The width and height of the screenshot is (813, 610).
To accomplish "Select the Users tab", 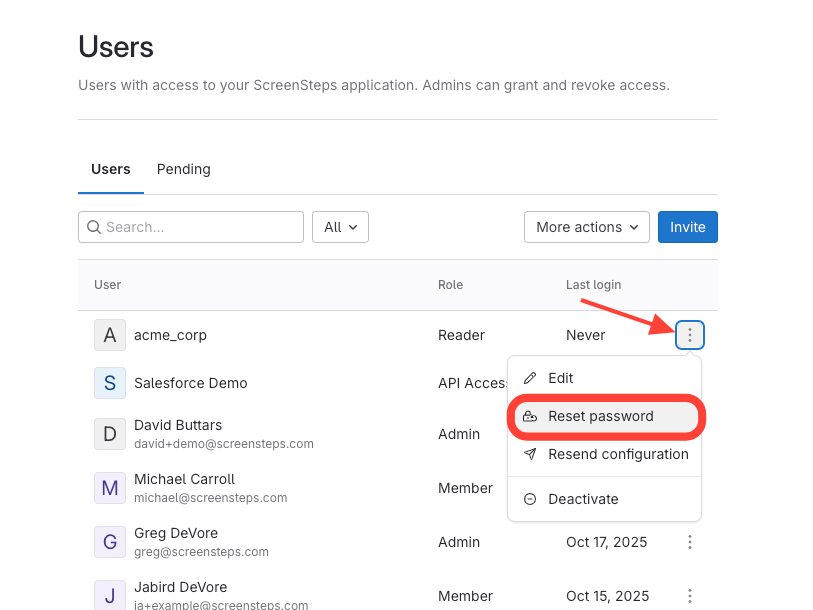I will [x=111, y=169].
